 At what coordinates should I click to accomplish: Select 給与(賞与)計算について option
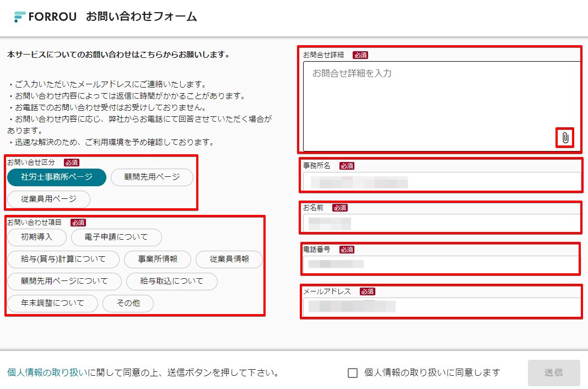[63, 259]
